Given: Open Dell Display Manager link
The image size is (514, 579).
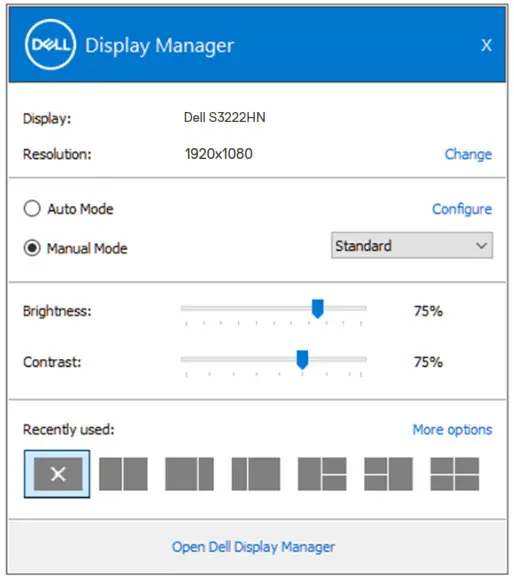Looking at the screenshot, I should coord(253,547).
